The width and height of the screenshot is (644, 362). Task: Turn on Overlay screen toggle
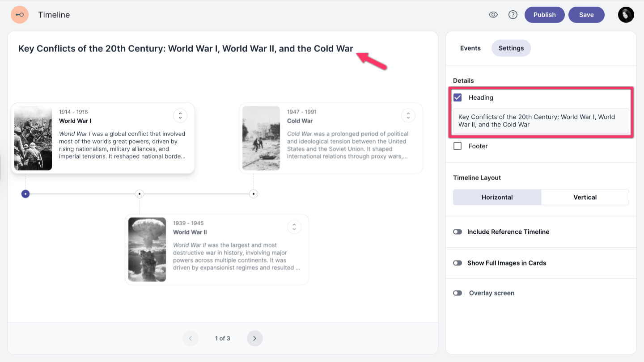click(458, 293)
